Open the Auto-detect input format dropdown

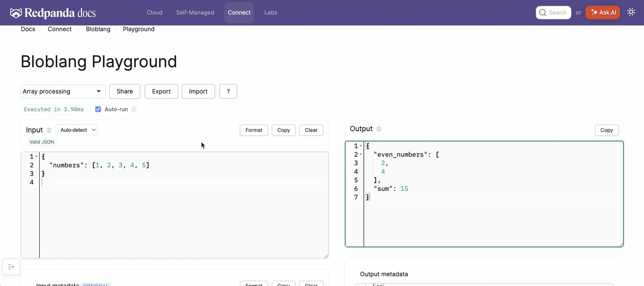point(76,130)
